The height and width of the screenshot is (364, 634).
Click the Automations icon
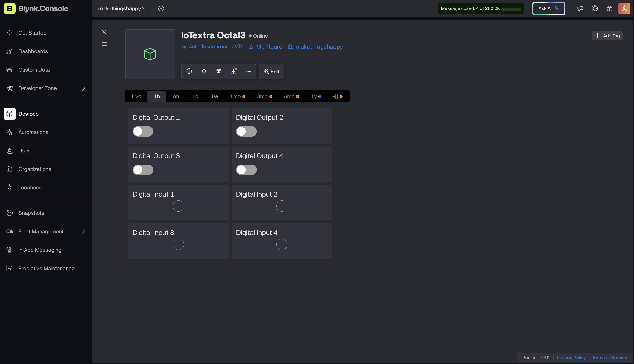pyautogui.click(x=9, y=132)
